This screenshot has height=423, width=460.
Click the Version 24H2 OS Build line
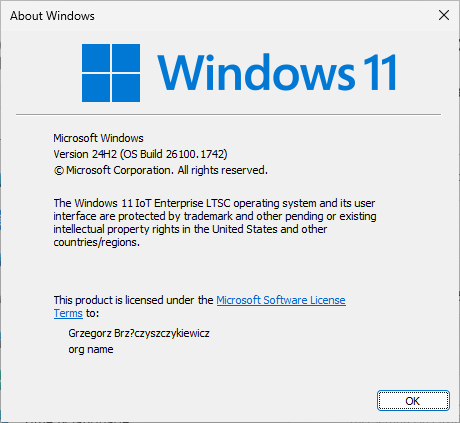coord(140,154)
